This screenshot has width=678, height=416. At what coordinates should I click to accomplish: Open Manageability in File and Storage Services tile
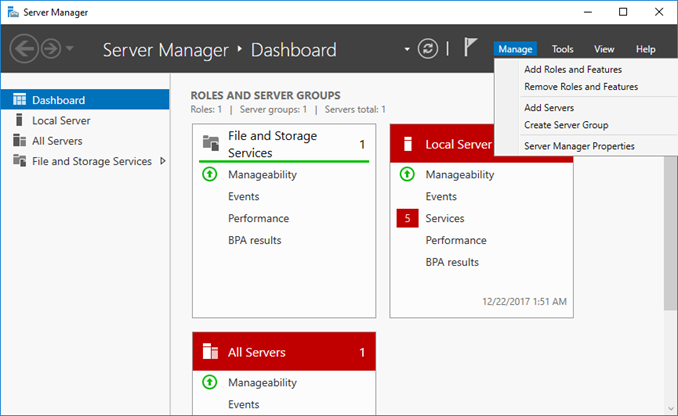pyautogui.click(x=262, y=175)
